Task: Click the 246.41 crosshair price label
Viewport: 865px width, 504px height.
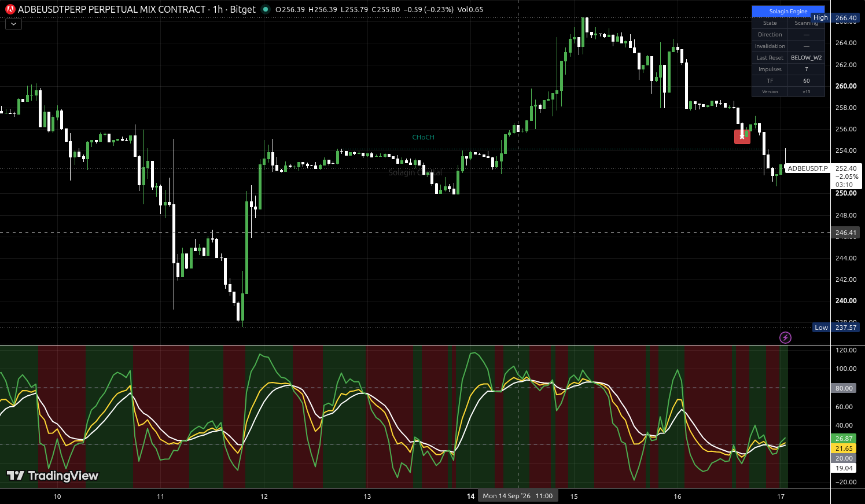Action: pyautogui.click(x=846, y=233)
